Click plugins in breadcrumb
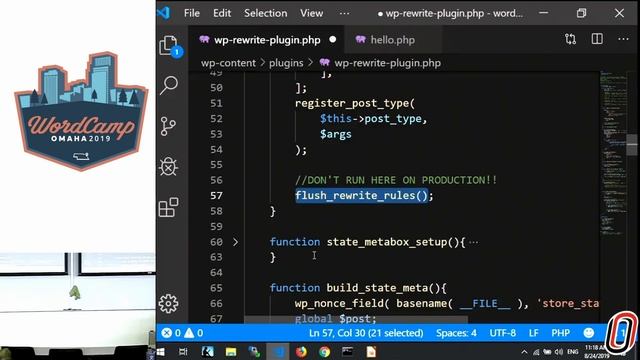Image resolution: width=640 pixels, height=360 pixels. pyautogui.click(x=286, y=63)
